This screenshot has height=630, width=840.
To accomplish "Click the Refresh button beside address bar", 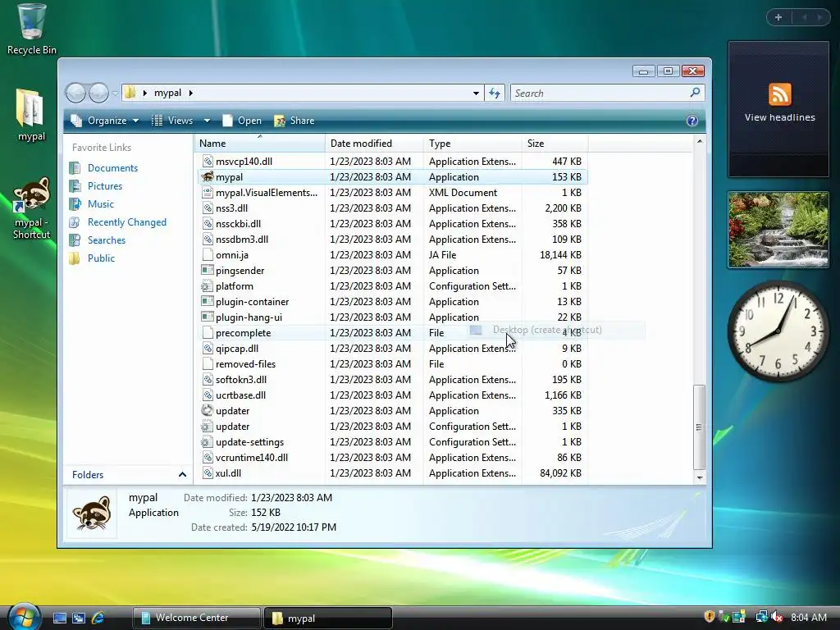I will tap(495, 94).
